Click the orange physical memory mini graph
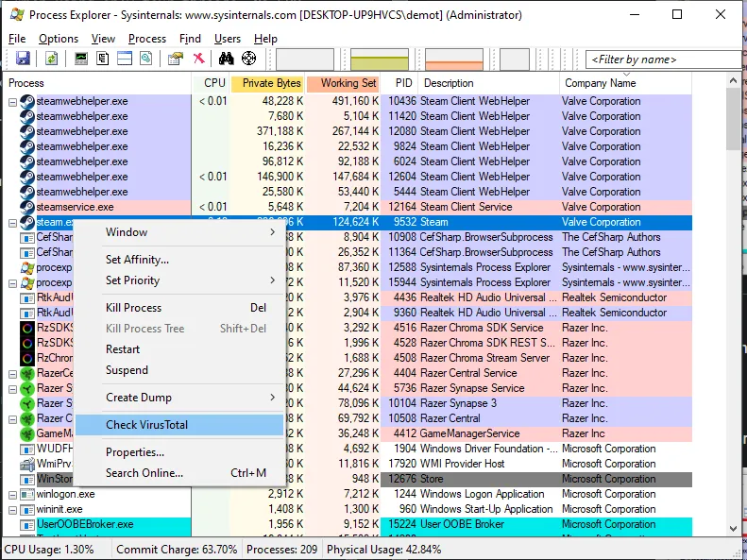Image resolution: width=747 pixels, height=560 pixels. click(454, 59)
